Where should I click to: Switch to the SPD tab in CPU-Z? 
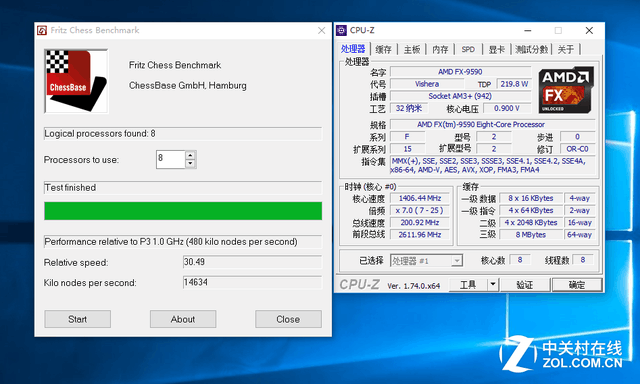(468, 50)
